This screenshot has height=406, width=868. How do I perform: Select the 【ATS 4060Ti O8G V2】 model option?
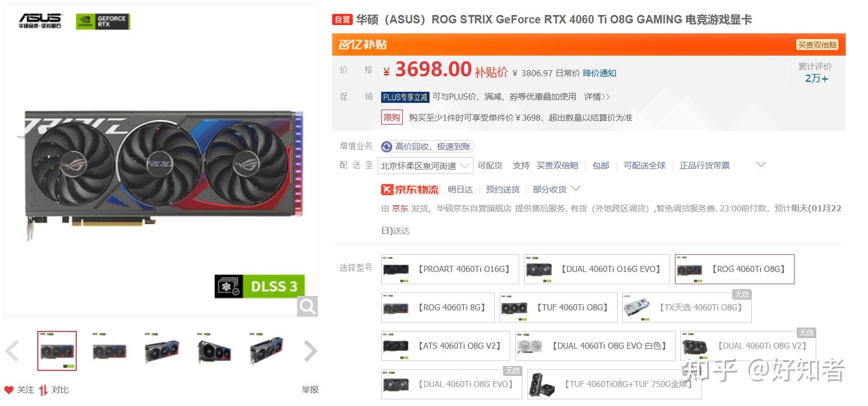445,346
